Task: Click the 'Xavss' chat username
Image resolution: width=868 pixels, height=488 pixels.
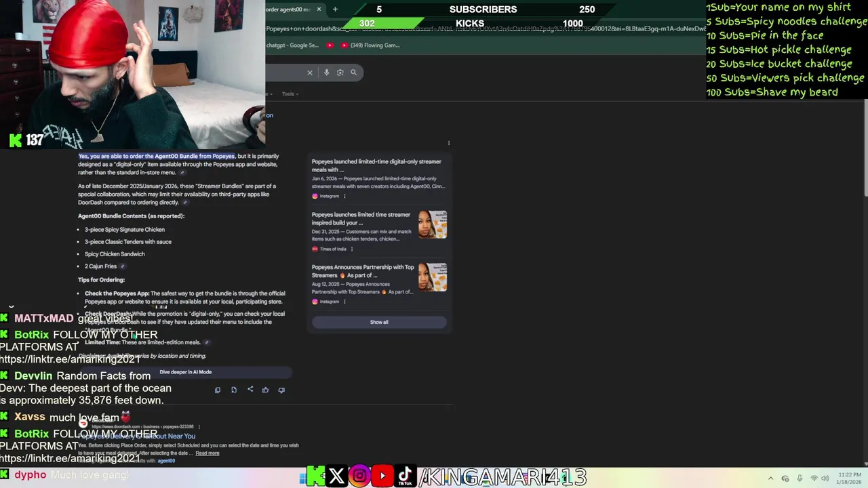Action: click(x=30, y=418)
